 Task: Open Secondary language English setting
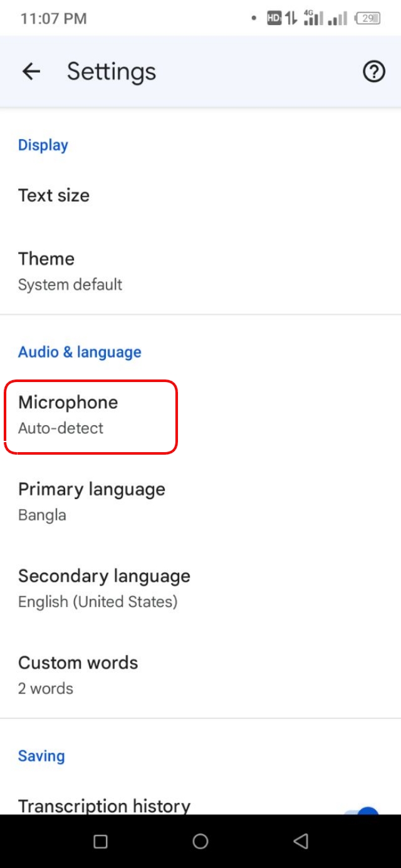[104, 589]
